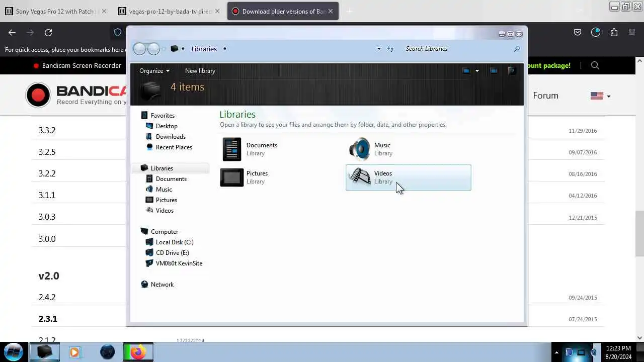
Task: Click the Explorer Forward navigation button
Action: [153, 49]
